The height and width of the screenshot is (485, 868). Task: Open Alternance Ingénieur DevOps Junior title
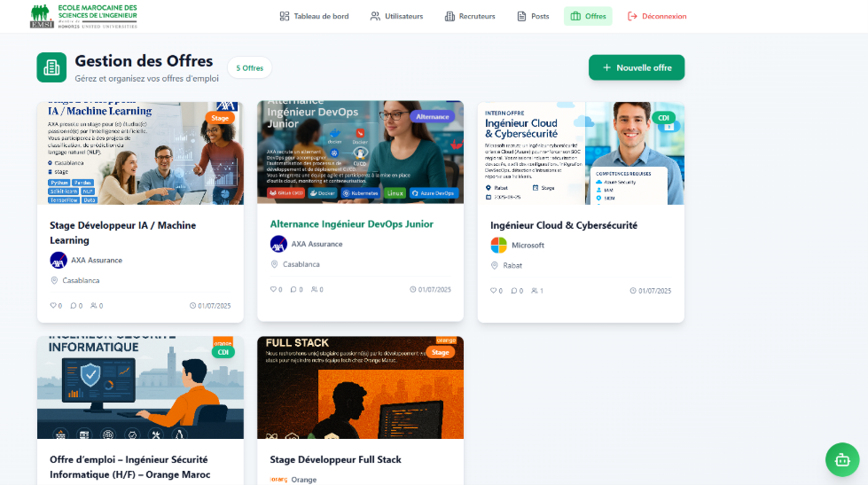[x=351, y=223]
